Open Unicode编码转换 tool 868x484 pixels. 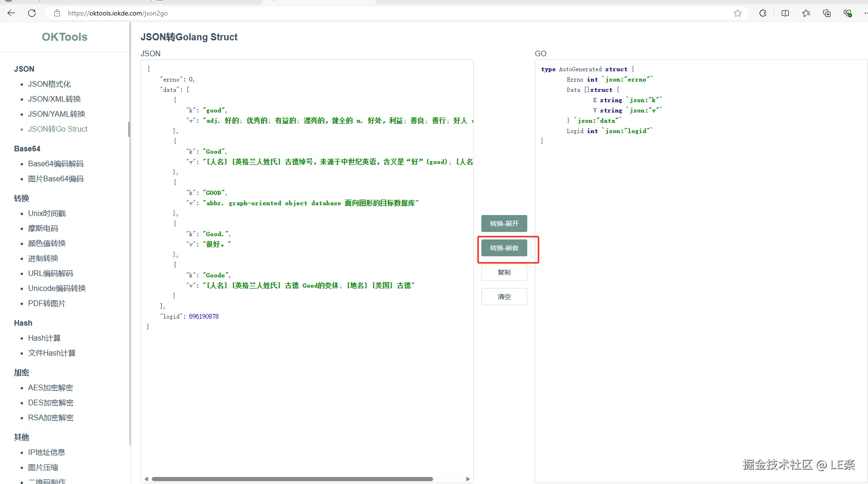click(x=57, y=288)
